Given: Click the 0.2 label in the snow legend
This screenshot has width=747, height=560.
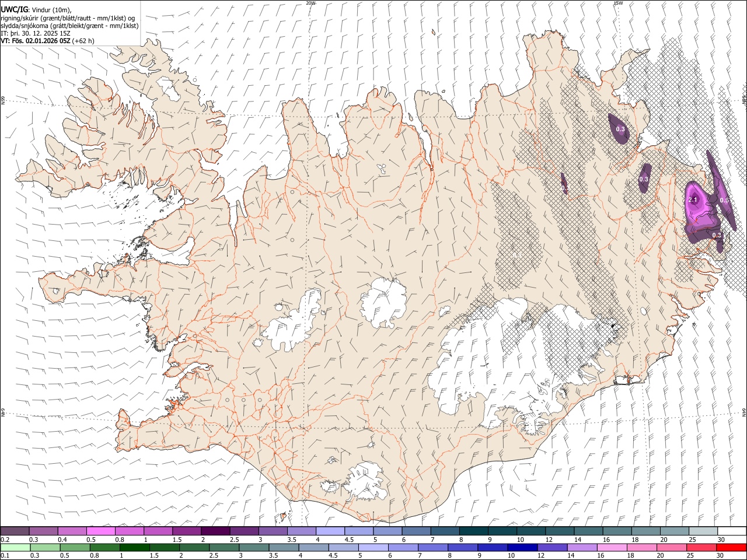Looking at the screenshot, I should [x=5, y=540].
